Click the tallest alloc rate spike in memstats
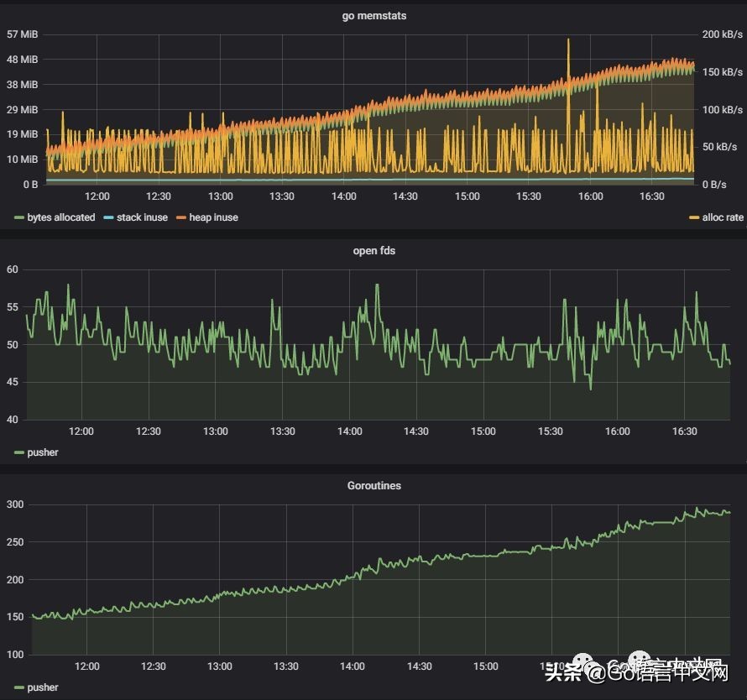This screenshot has width=747, height=700. [568, 42]
